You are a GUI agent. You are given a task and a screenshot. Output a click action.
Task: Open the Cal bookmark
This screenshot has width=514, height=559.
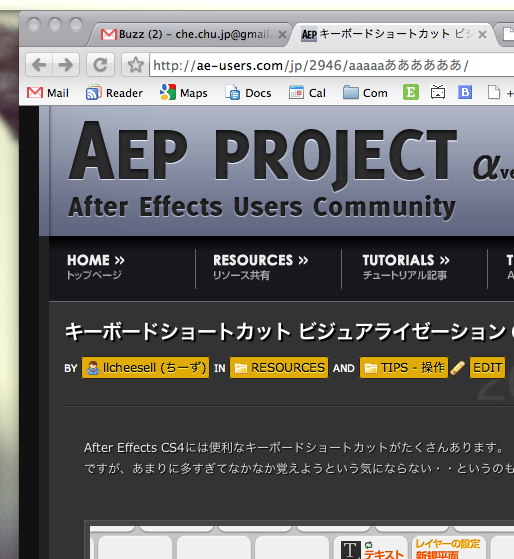pyautogui.click(x=307, y=93)
